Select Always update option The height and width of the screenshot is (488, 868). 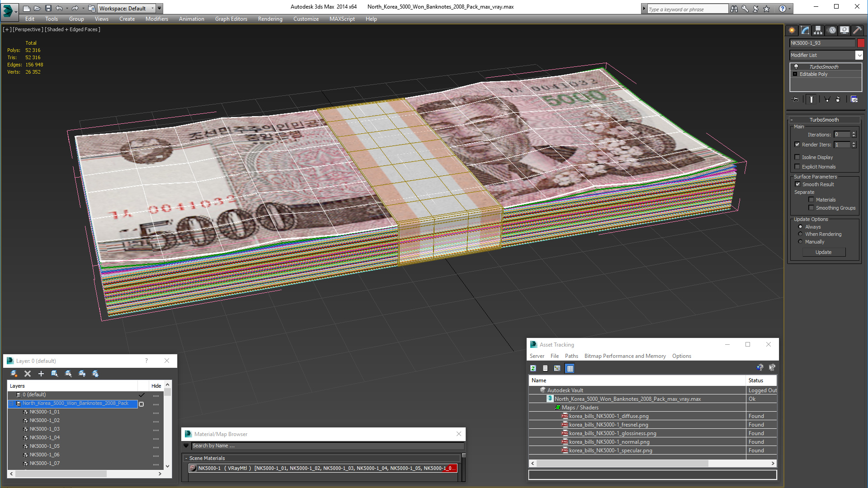pyautogui.click(x=801, y=227)
